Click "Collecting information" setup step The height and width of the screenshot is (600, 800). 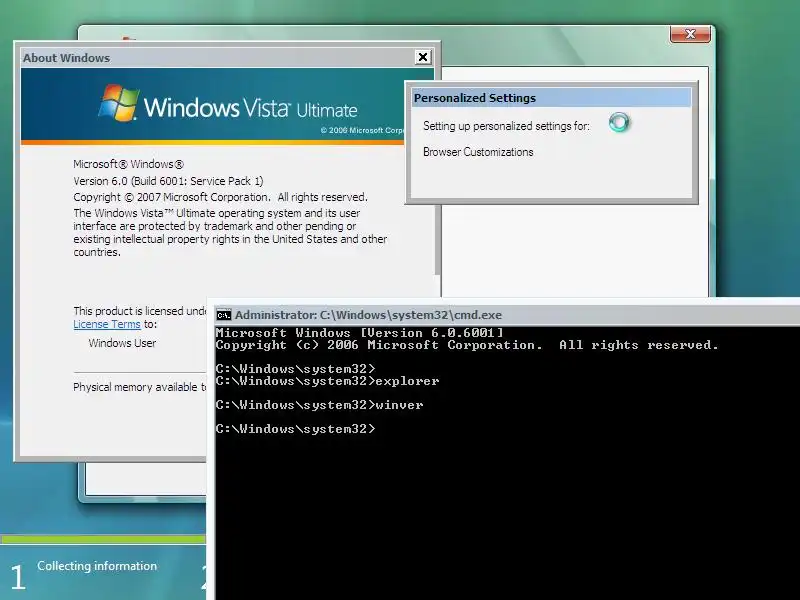[x=97, y=566]
